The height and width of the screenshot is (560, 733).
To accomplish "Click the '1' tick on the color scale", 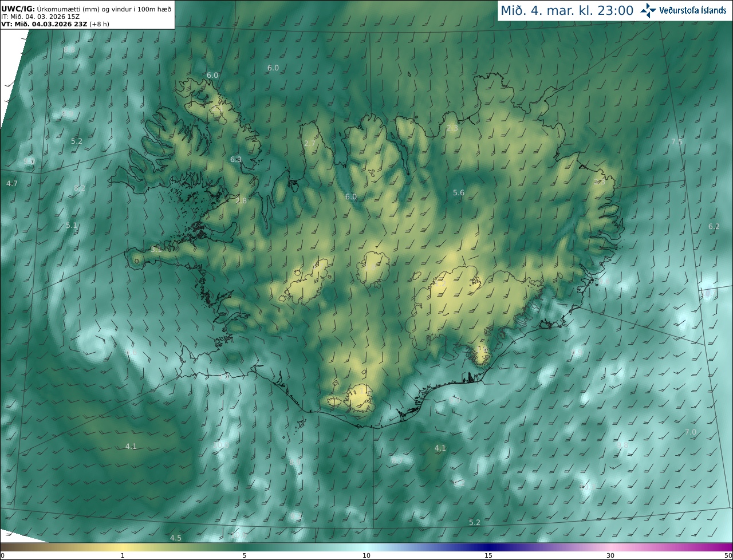I will (x=122, y=555).
